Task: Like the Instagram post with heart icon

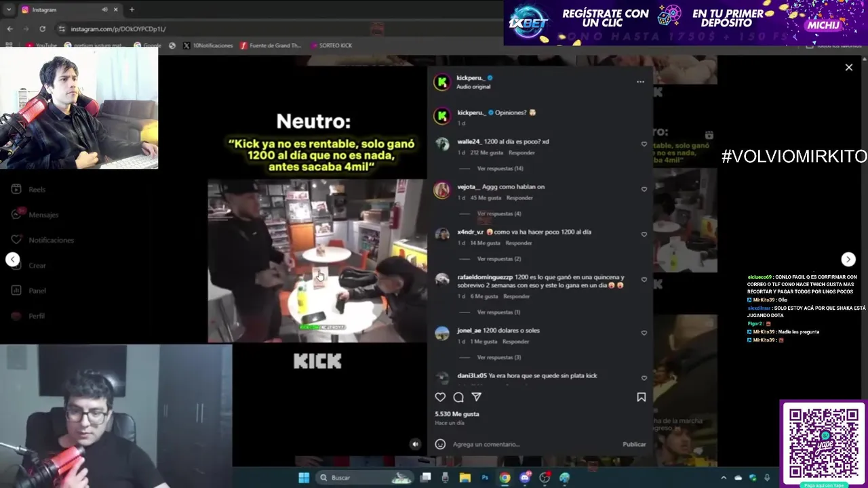Action: [440, 397]
